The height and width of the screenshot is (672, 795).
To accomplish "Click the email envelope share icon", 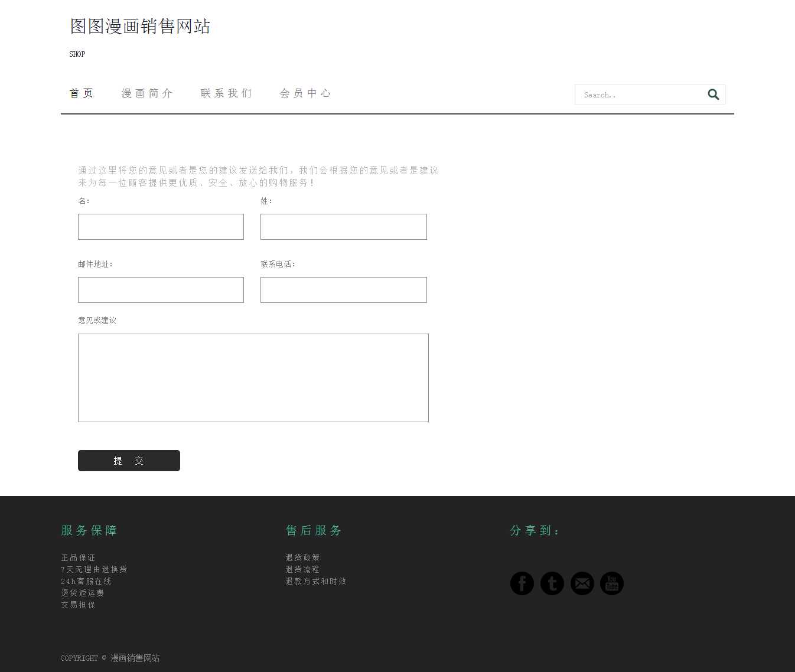I will click(582, 583).
